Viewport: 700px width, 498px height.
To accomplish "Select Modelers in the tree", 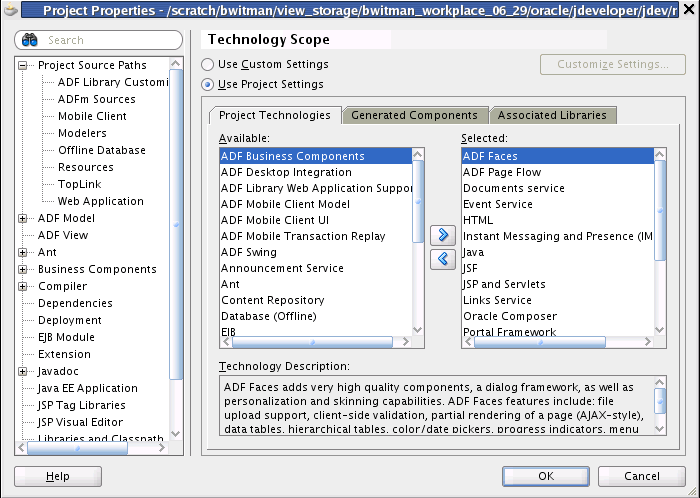I will coord(83,133).
